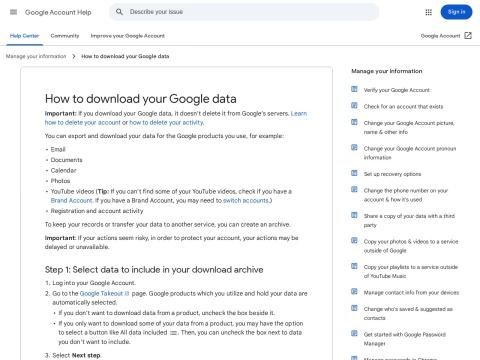Screen dimensions: 480x360
Task: Open Get started with Google Password Manager
Action: click(405, 339)
